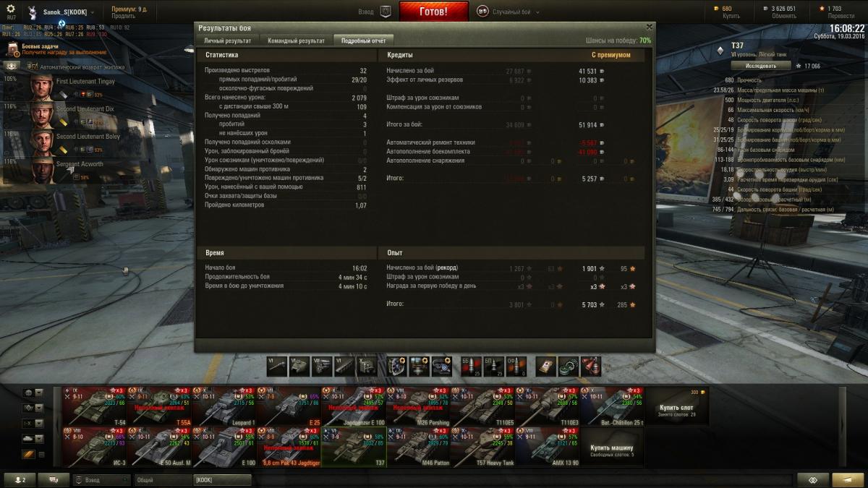This screenshot has height=488, width=868.
Task: Select the E 50 Ausf. M tank
Action: pos(159,447)
